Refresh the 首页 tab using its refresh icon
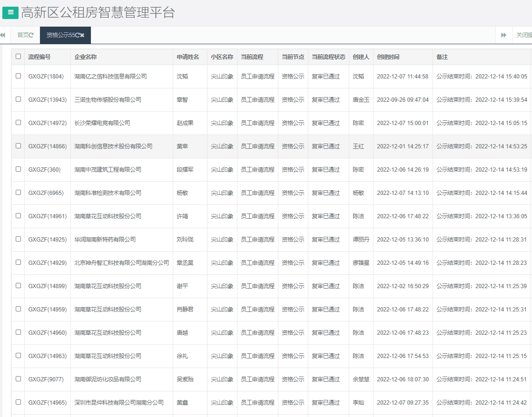The image size is (532, 417). pos(32,35)
